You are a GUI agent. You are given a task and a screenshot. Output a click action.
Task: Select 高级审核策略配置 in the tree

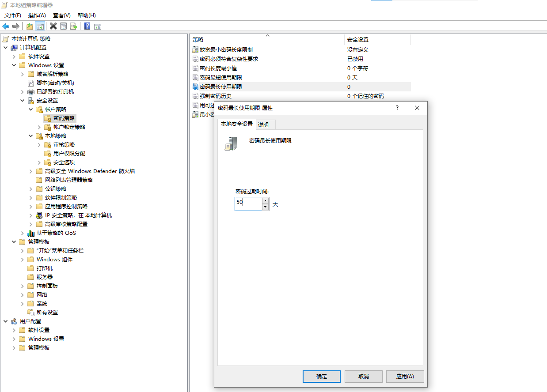(66, 224)
